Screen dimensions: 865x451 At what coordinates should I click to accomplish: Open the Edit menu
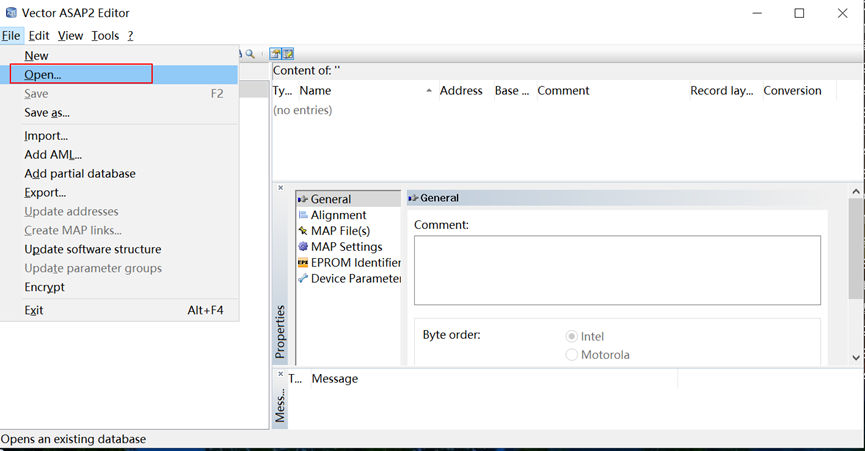[39, 36]
